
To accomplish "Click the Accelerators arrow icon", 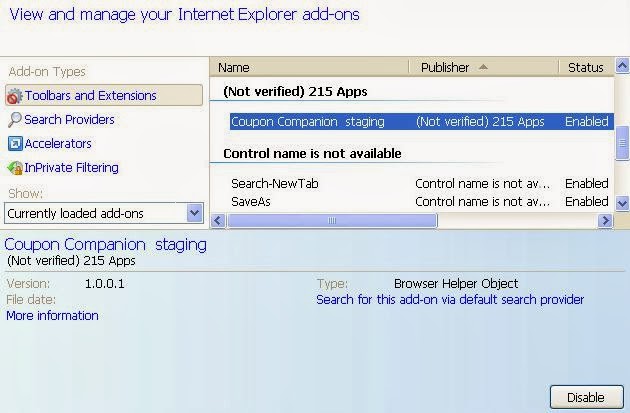I will pyautogui.click(x=15, y=144).
